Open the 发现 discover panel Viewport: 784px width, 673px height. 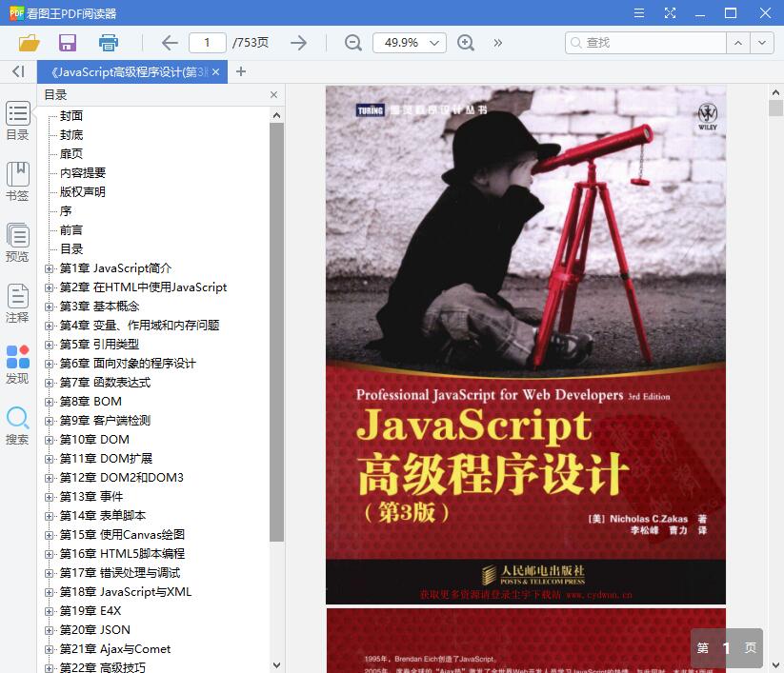coord(17,365)
